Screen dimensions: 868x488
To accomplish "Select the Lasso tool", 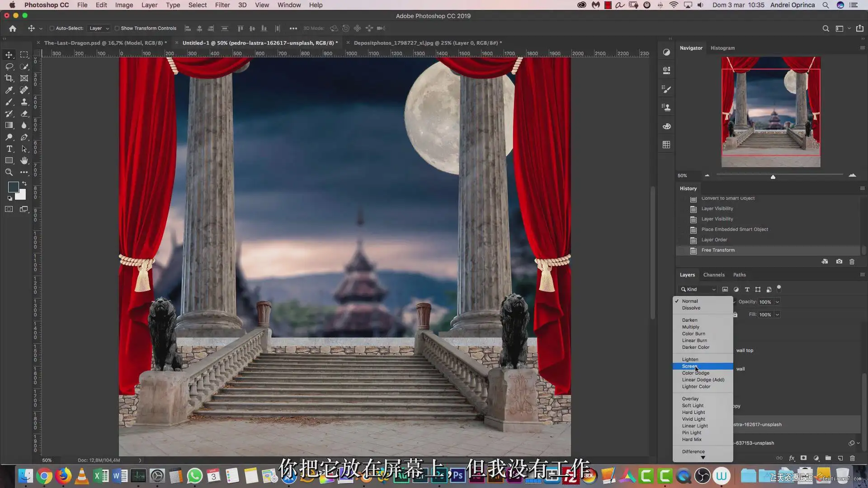I will 9,66.
